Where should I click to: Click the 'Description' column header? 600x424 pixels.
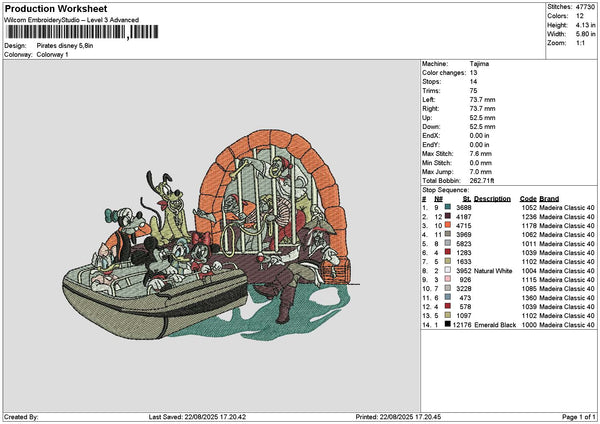492,199
